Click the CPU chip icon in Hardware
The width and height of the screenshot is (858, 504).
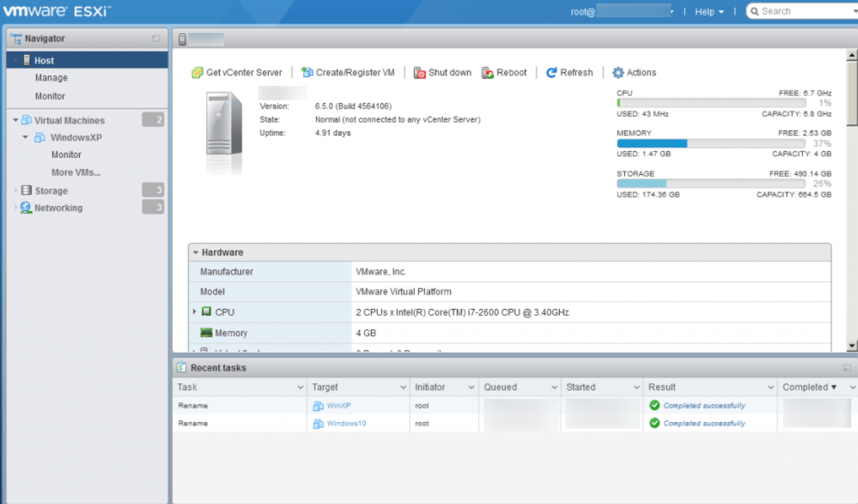point(207,312)
